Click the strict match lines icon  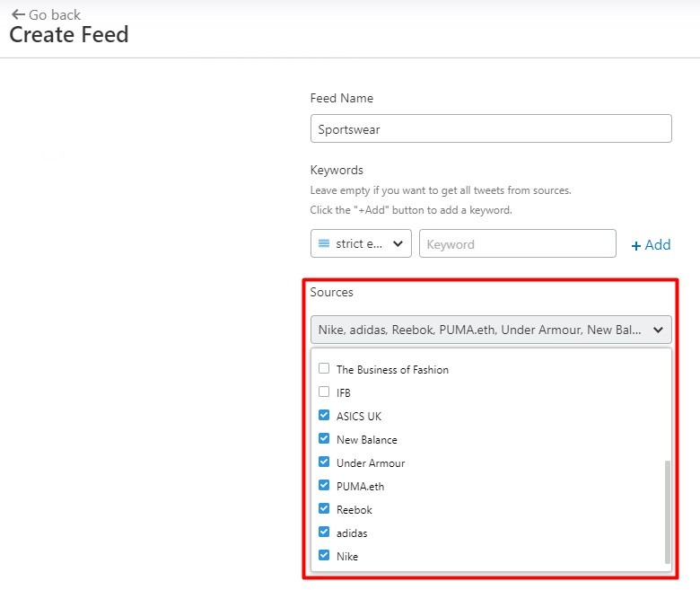(x=324, y=243)
